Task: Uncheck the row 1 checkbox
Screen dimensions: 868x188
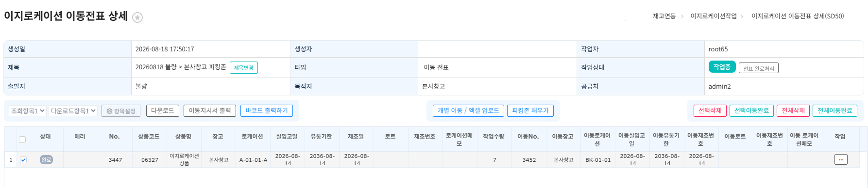Action: point(23,160)
